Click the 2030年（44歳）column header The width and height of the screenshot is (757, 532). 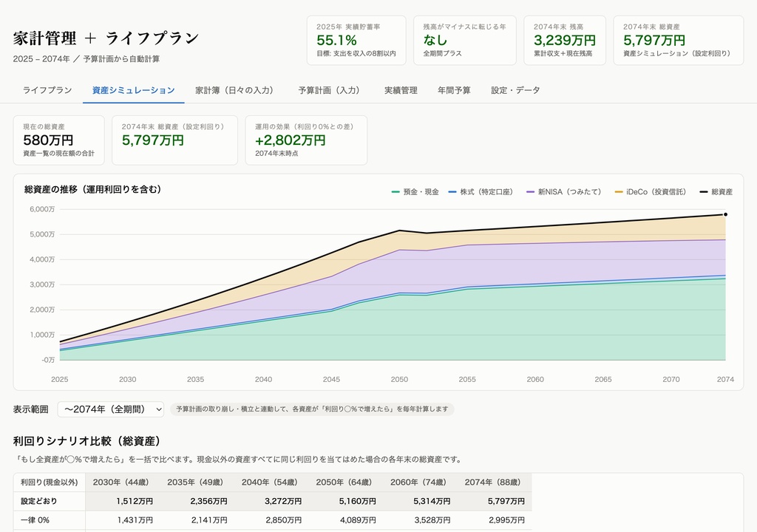[x=123, y=482]
